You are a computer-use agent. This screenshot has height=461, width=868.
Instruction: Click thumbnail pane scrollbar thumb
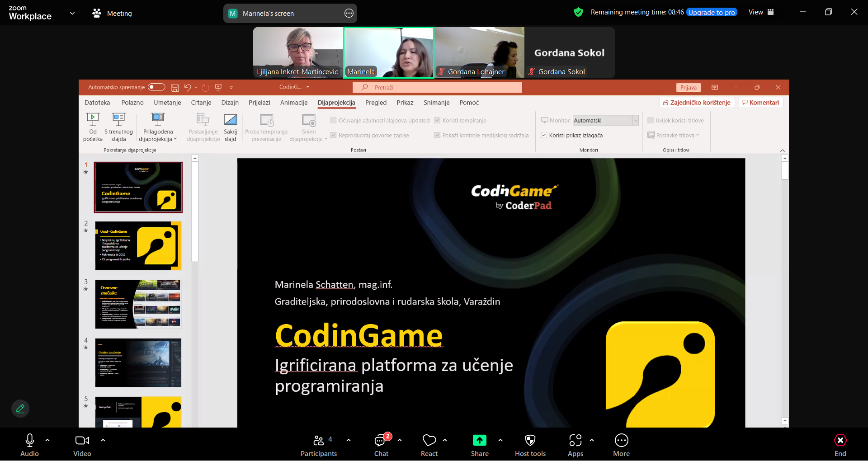click(195, 212)
